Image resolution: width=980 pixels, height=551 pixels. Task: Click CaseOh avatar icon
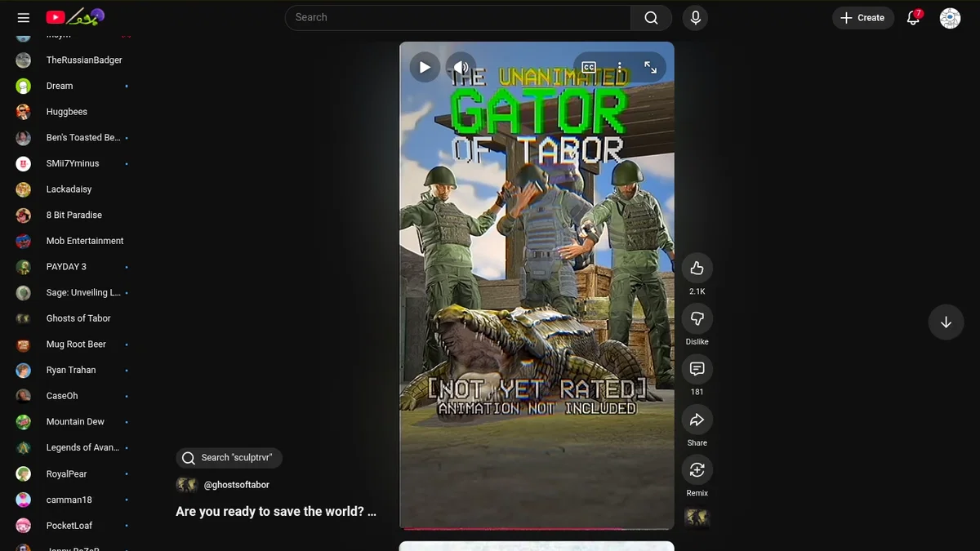[24, 396]
